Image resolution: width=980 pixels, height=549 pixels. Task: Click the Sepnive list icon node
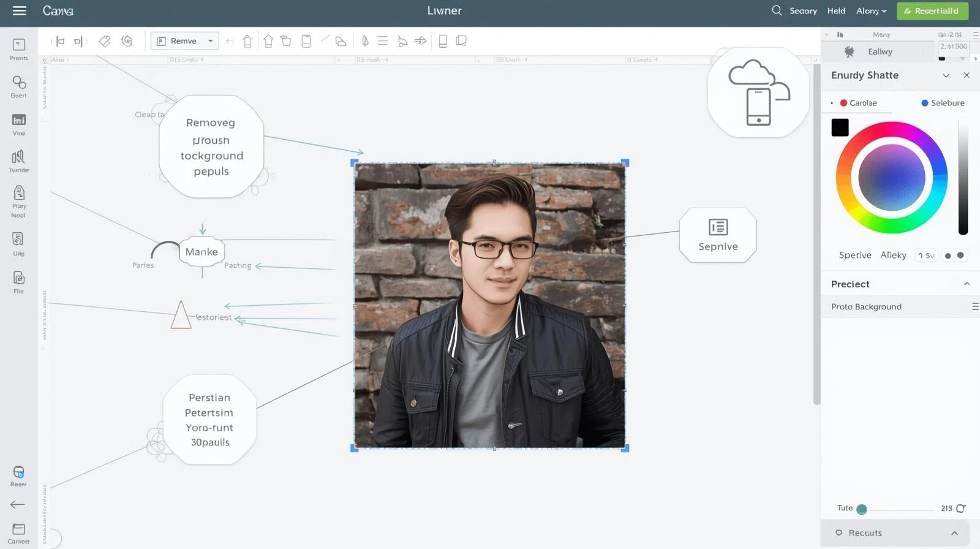pyautogui.click(x=718, y=227)
